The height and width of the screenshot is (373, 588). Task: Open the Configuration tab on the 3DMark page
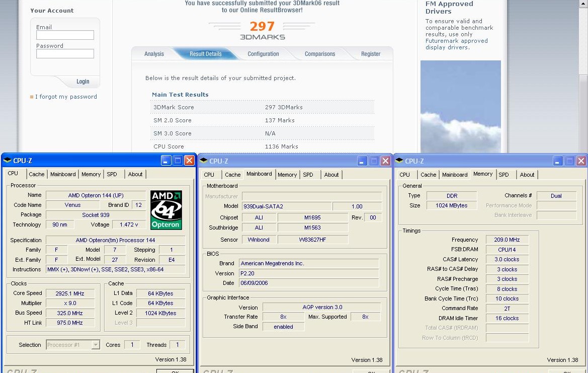point(263,54)
